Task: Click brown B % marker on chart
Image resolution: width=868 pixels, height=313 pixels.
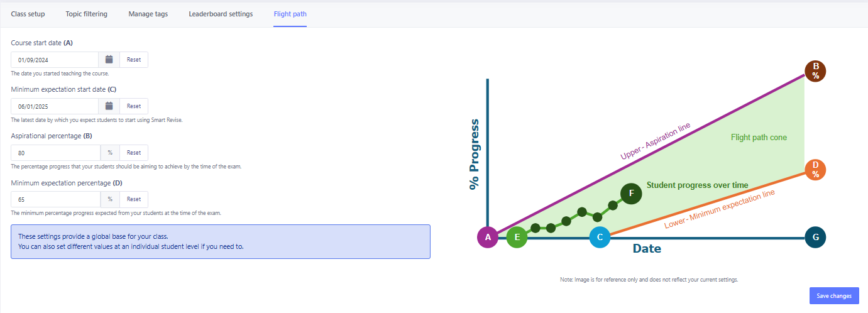Action: pos(815,70)
